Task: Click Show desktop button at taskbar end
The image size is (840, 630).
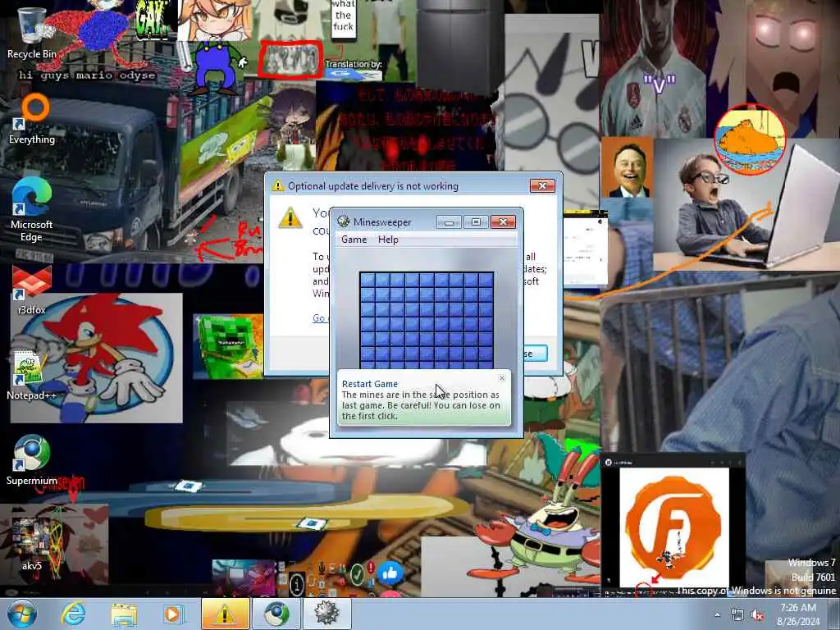Action: 834,614
